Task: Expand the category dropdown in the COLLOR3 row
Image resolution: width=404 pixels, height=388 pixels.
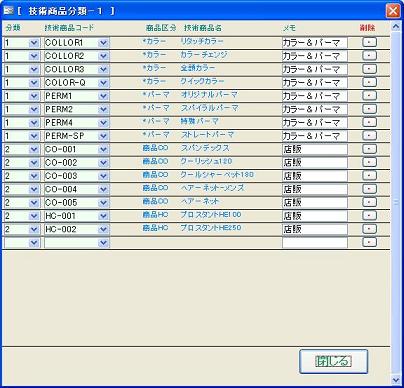Action: pyautogui.click(x=34, y=69)
